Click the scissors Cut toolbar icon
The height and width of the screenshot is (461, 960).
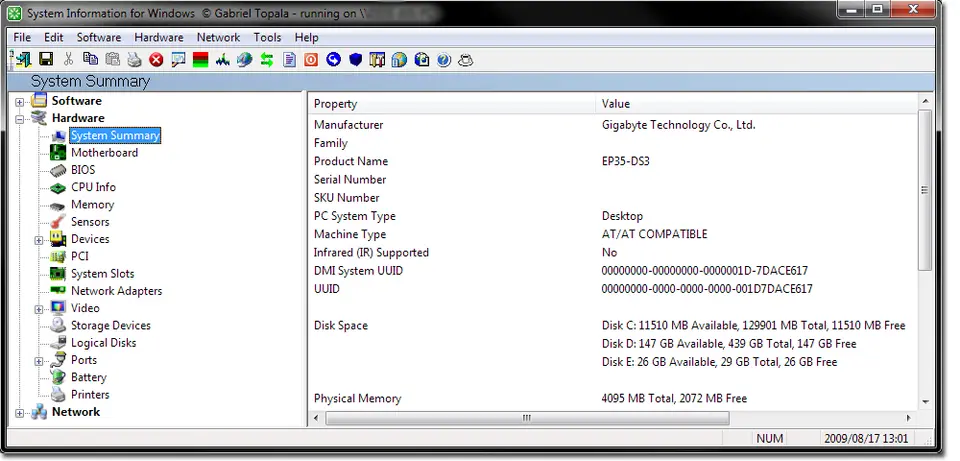point(68,60)
